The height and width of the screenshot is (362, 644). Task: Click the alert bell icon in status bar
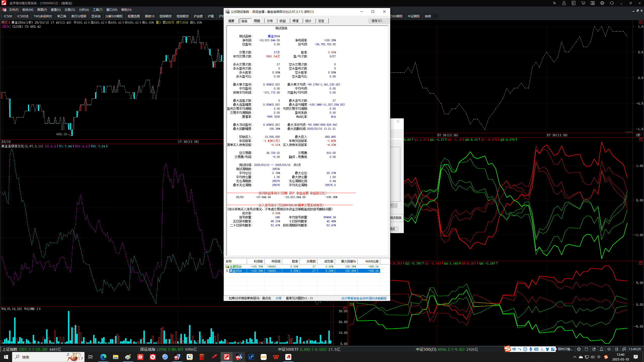click(601, 349)
